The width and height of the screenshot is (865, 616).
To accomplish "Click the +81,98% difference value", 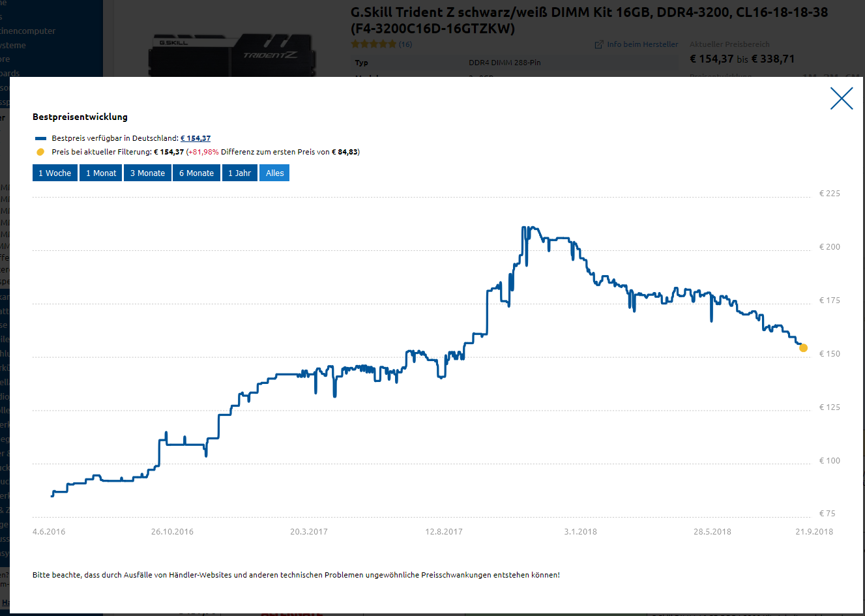I will pos(203,152).
